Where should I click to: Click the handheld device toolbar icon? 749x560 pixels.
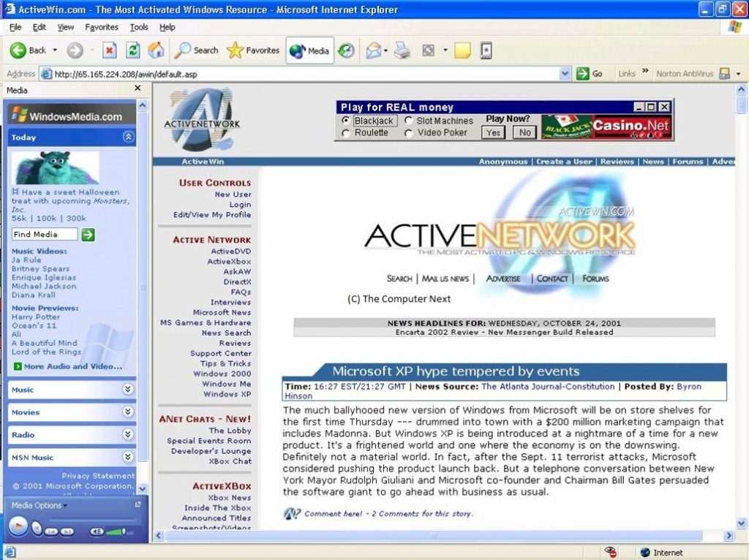pyautogui.click(x=486, y=50)
